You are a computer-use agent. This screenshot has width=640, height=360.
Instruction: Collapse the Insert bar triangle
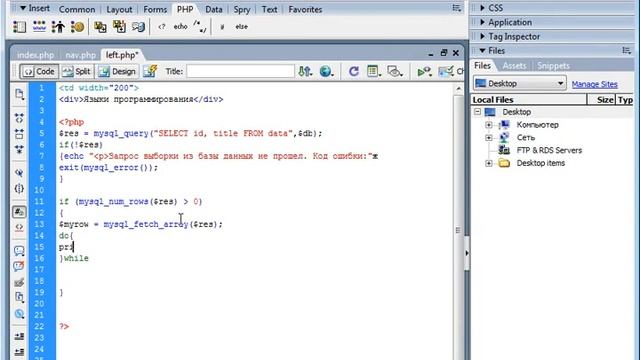pyautogui.click(x=23, y=8)
